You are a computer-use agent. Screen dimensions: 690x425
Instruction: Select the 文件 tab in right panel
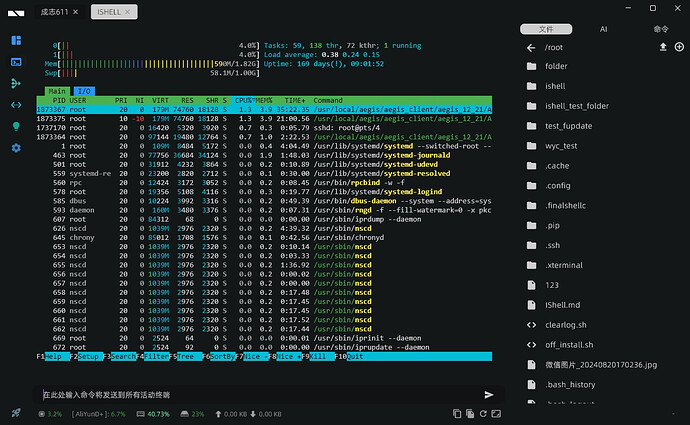point(546,29)
